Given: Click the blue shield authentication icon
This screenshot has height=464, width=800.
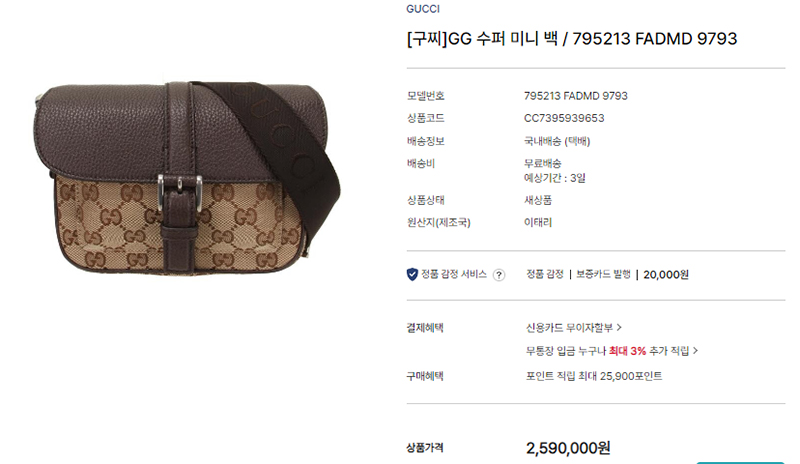Looking at the screenshot, I should (412, 275).
